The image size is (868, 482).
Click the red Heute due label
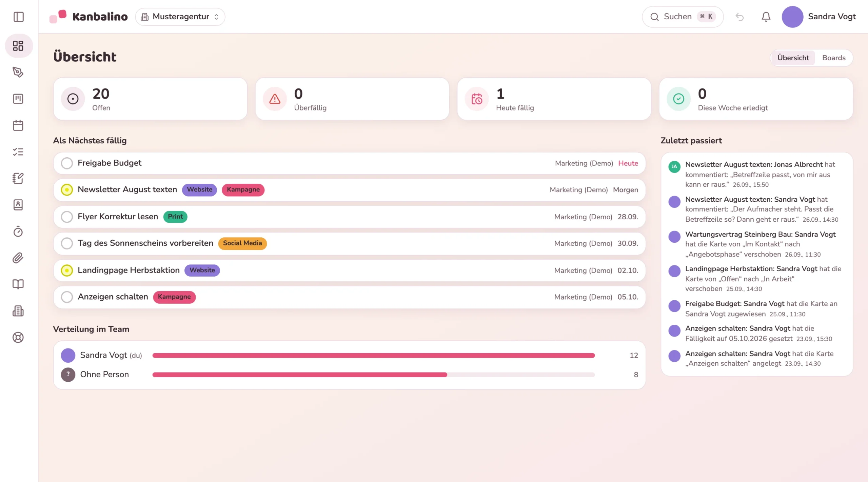pyautogui.click(x=628, y=163)
